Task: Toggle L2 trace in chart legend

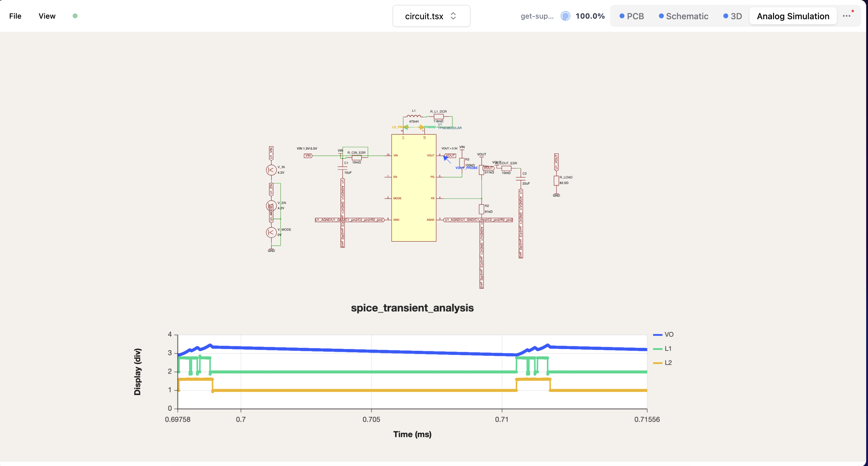Action: point(663,363)
